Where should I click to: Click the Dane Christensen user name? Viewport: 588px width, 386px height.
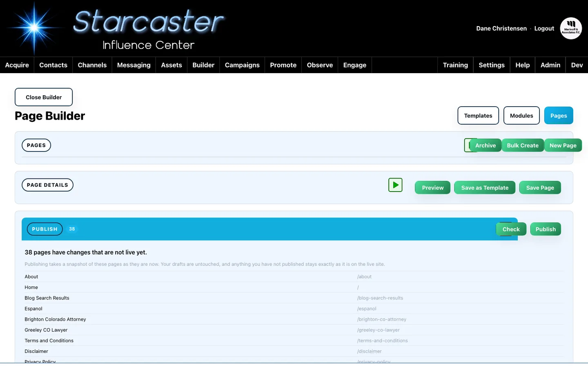(501, 29)
